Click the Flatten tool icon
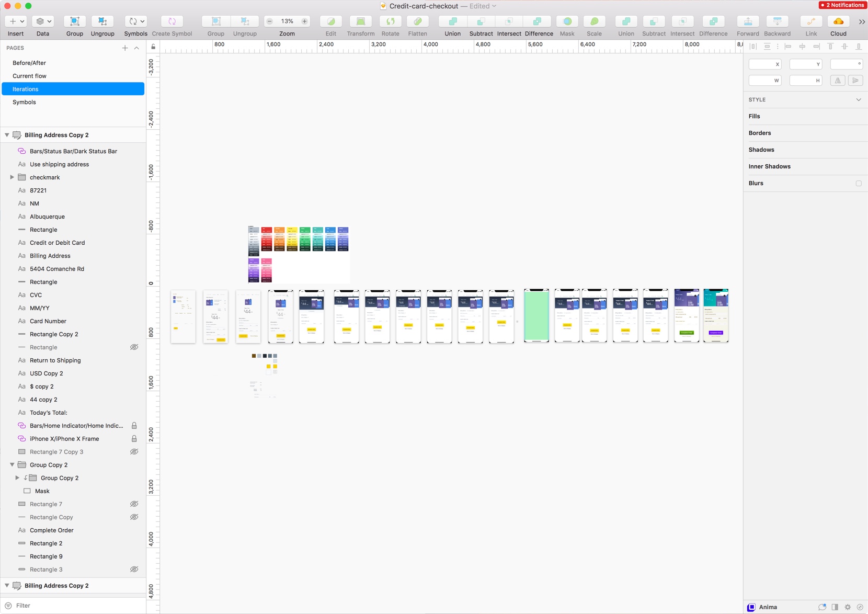This screenshot has width=868, height=614. click(x=417, y=21)
